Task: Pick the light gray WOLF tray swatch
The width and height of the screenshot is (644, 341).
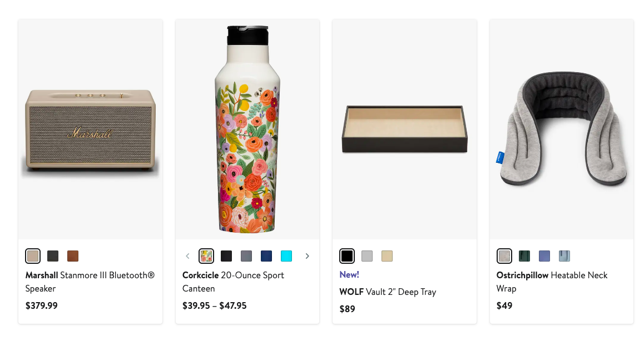Action: [367, 256]
